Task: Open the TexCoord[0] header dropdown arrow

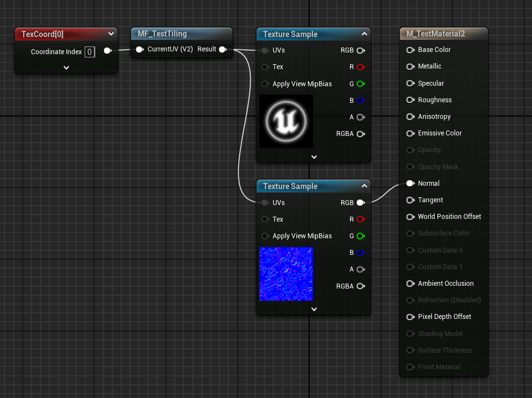Action: click(111, 34)
